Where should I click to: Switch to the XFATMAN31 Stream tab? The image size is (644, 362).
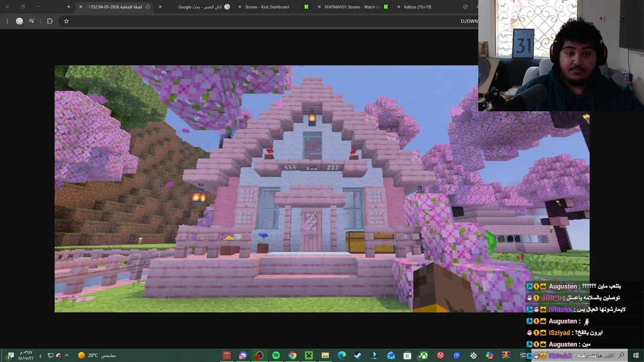point(352,7)
